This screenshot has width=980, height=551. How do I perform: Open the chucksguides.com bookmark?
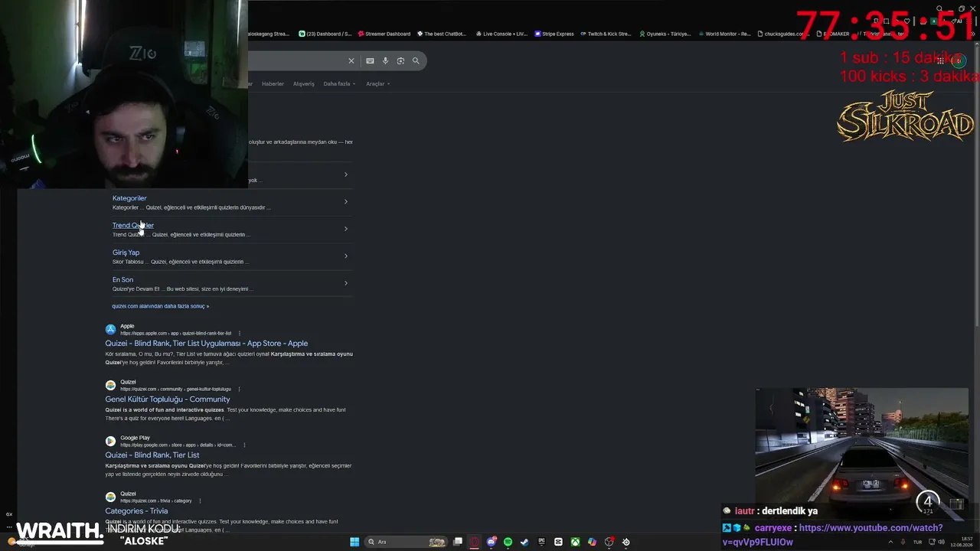(x=782, y=34)
